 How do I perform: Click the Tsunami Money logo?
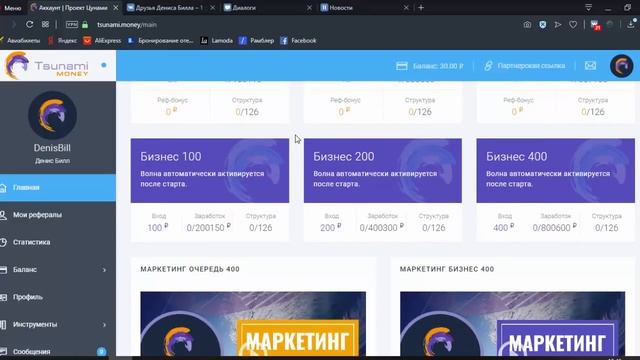pos(46,65)
